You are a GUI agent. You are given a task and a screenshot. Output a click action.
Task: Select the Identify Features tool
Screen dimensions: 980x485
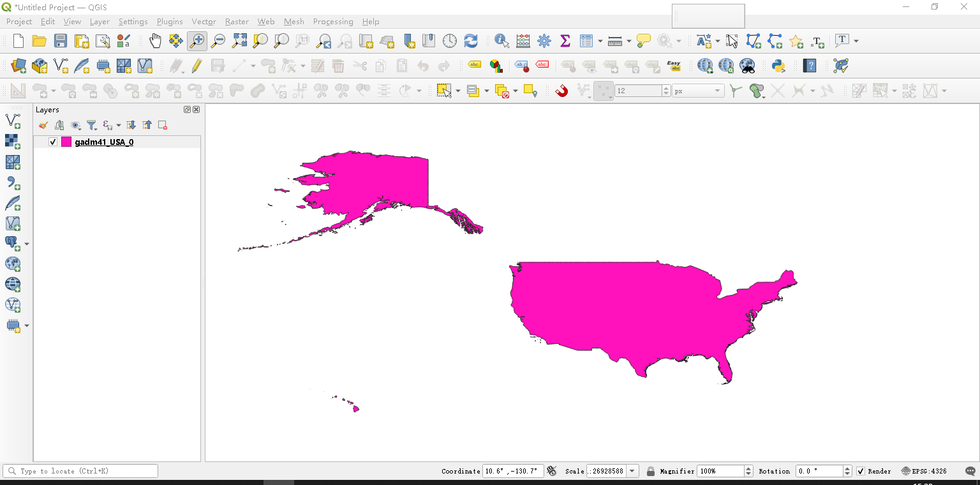click(x=502, y=41)
